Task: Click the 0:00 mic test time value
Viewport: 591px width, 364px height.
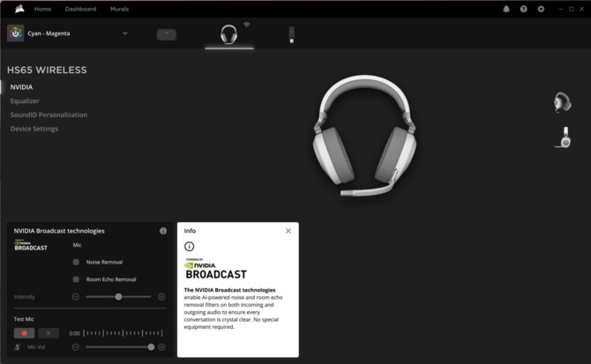Action: (74, 333)
